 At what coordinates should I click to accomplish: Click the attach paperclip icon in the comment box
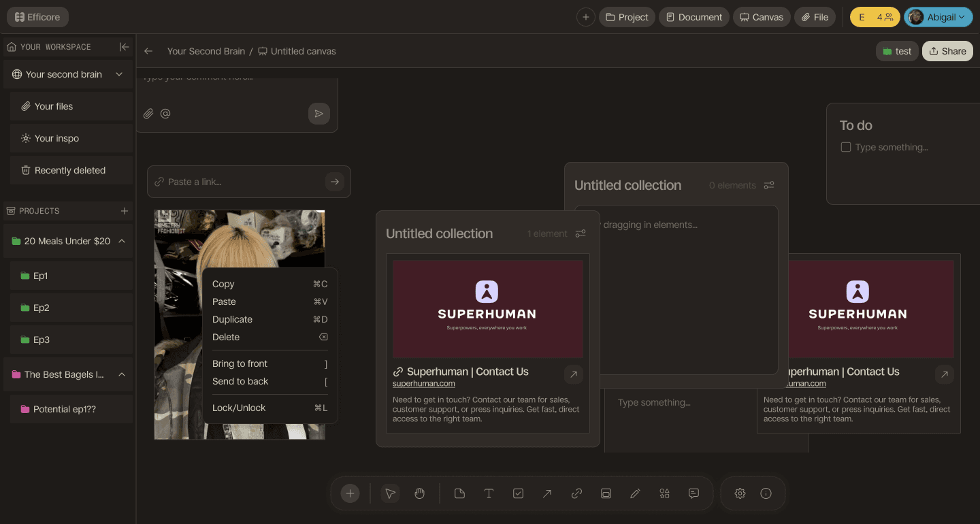click(148, 114)
